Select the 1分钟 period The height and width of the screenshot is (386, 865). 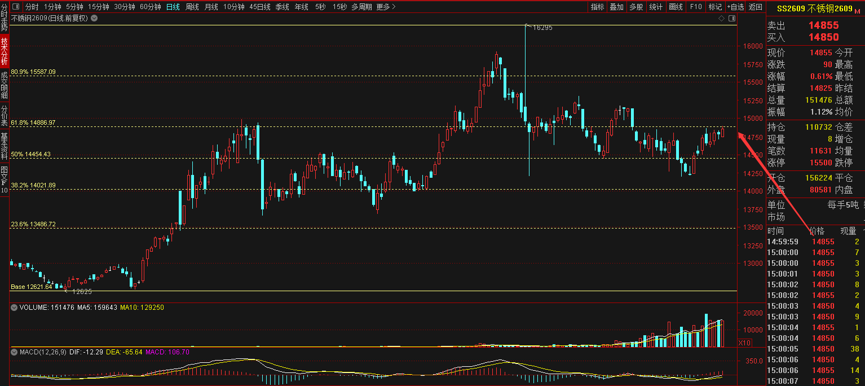tap(52, 7)
